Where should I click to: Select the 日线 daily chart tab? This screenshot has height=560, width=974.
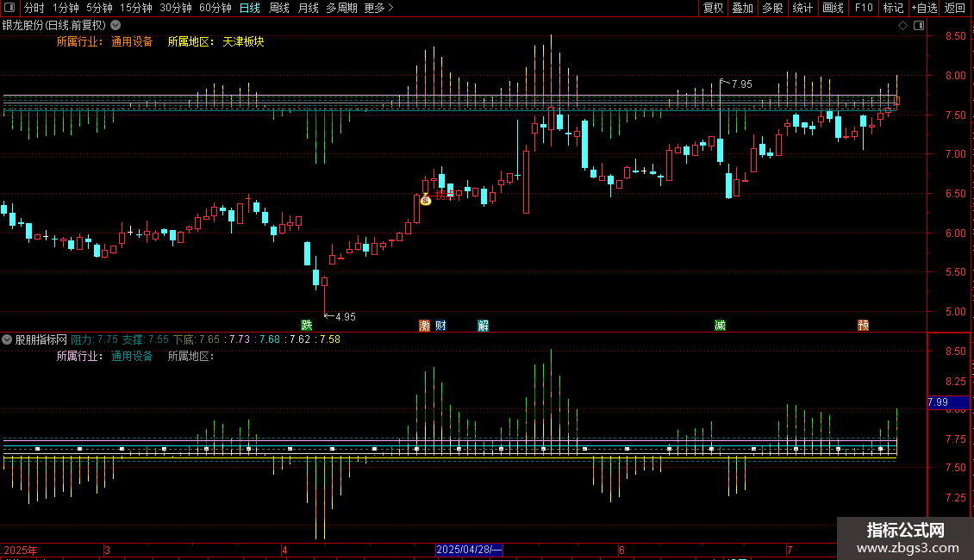coord(250,8)
